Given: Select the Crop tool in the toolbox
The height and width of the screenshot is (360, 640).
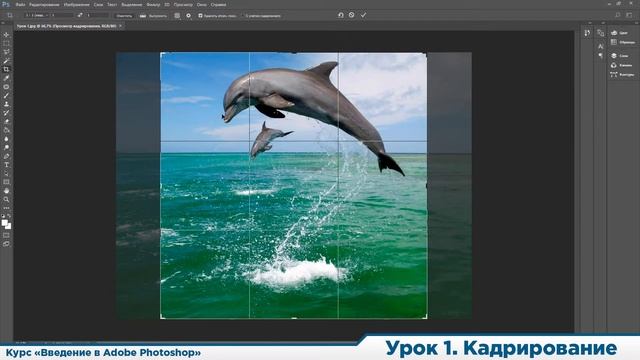Looking at the screenshot, I should click(6, 69).
